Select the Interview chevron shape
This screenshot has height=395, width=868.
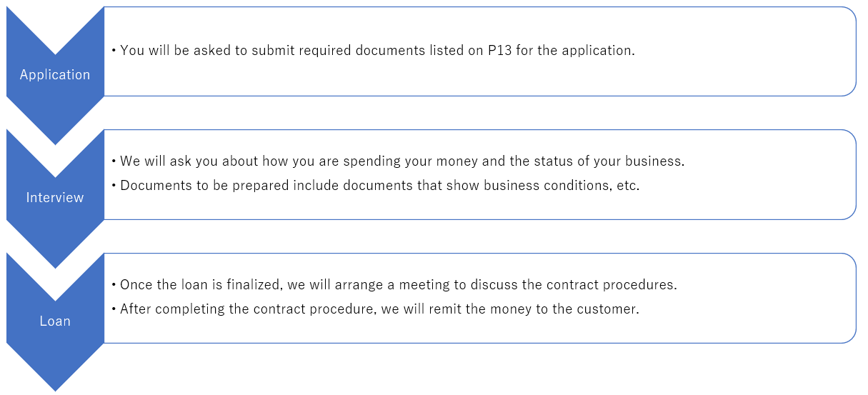tap(55, 198)
